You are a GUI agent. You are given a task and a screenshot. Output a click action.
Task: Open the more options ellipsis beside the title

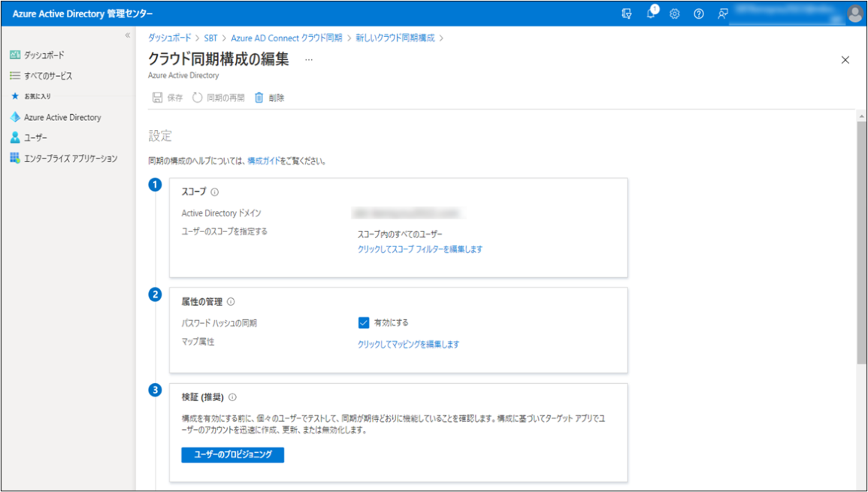click(309, 59)
